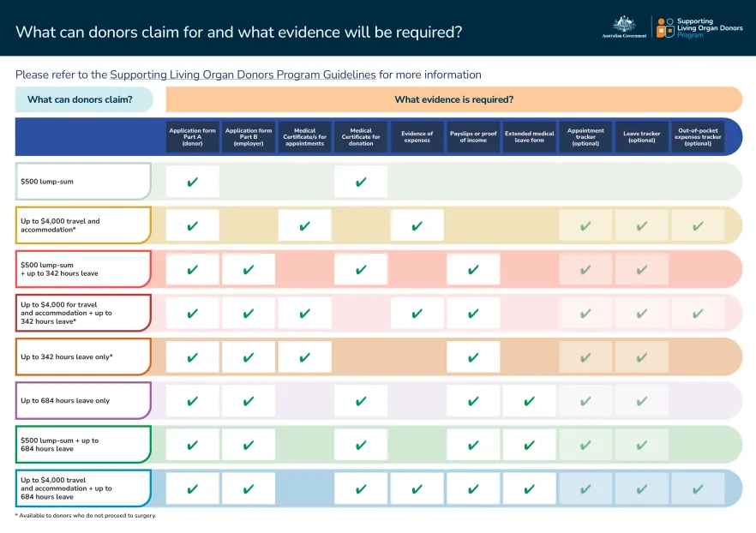Click Application form Part B tick in '$500 lump-sum + up to 342 hours leave' row

pyautogui.click(x=249, y=269)
